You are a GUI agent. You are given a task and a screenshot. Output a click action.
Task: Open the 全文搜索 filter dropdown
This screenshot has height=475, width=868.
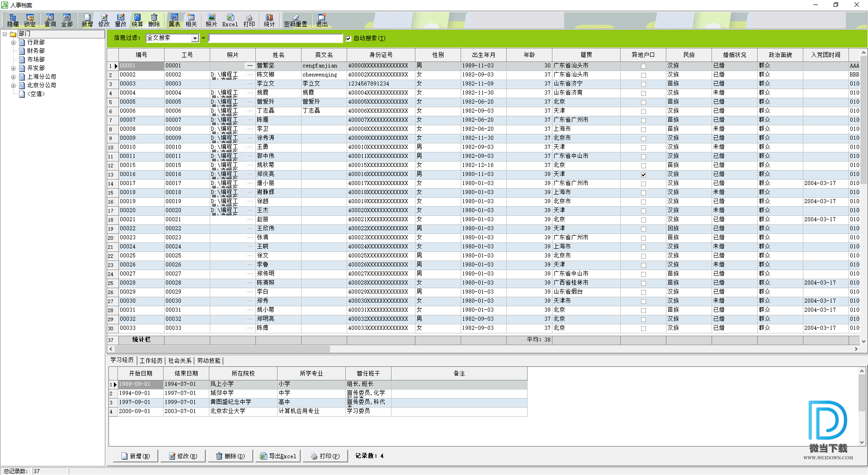(195, 38)
